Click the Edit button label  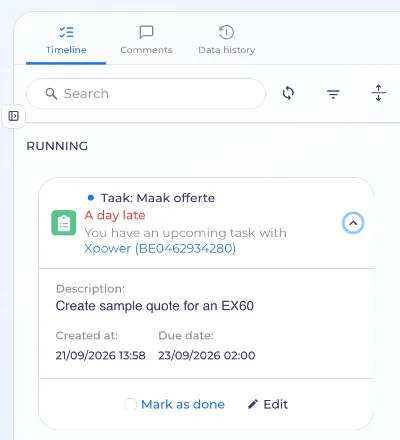[x=276, y=404]
